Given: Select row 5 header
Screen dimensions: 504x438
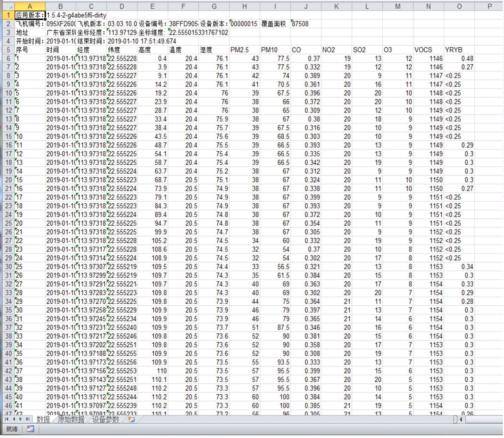Looking at the screenshot, I should pos(8,50).
